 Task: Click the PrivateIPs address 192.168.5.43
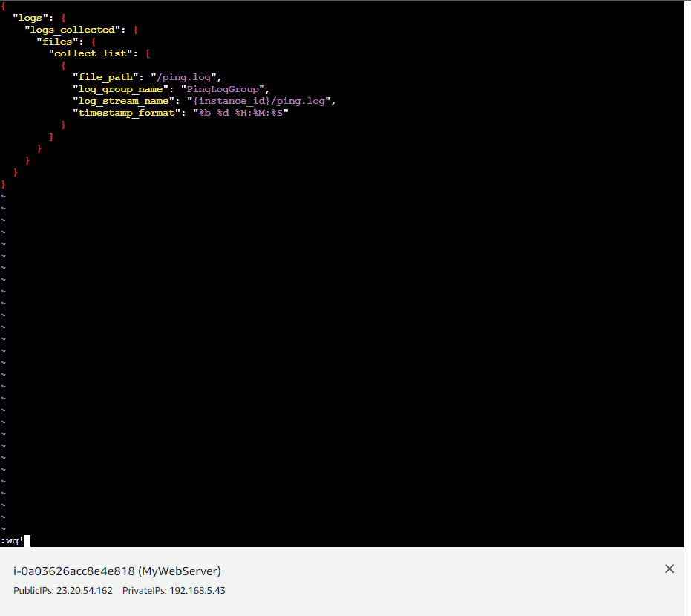pos(197,590)
